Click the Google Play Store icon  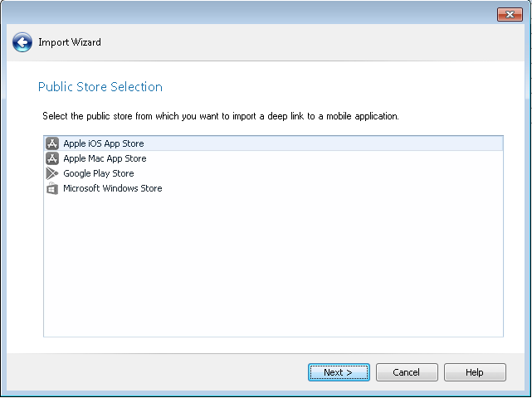click(x=52, y=173)
